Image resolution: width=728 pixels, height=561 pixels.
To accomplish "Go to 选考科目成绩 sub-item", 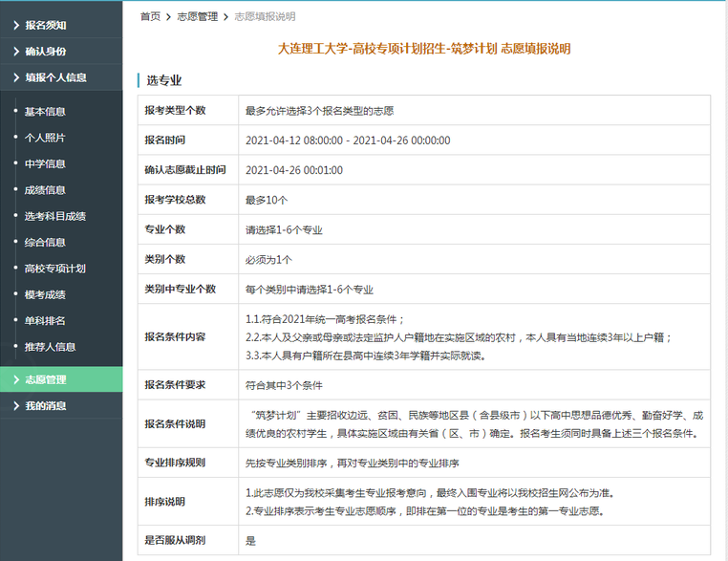I will [55, 216].
